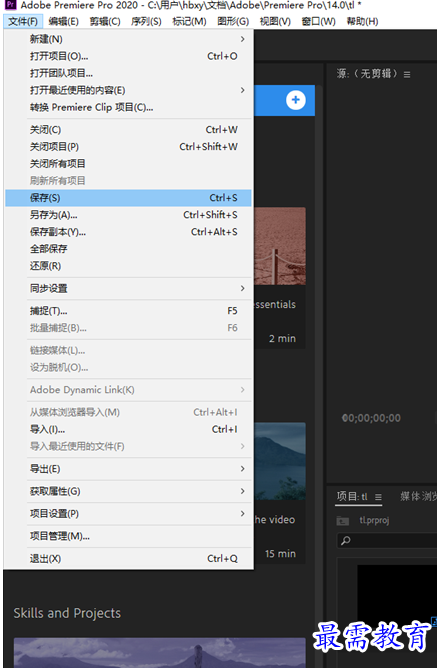
Task: Select 转换 Premiere Clip 项目(C)...
Action: pos(128,107)
